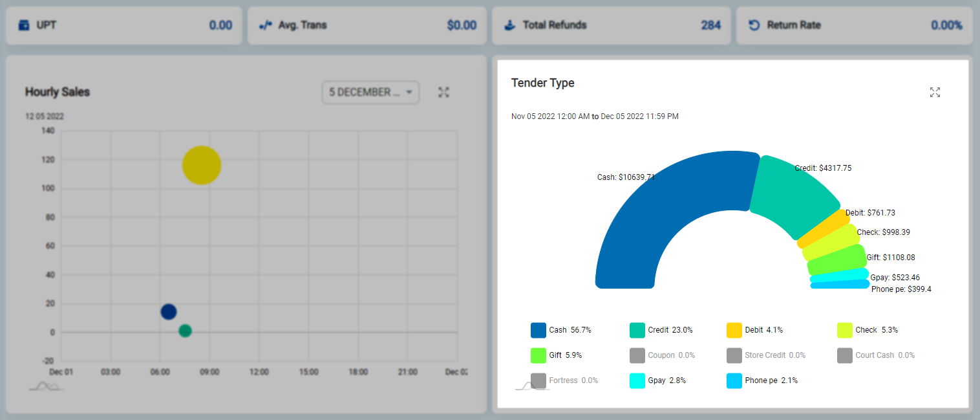Click the small green bubble on Hourly Sales
Image resolution: width=980 pixels, height=420 pixels.
point(185,331)
